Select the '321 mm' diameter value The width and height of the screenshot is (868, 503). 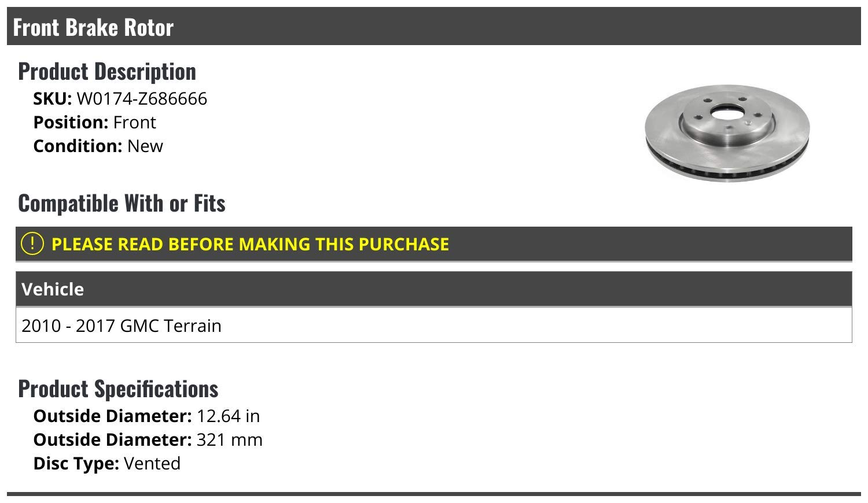[229, 440]
